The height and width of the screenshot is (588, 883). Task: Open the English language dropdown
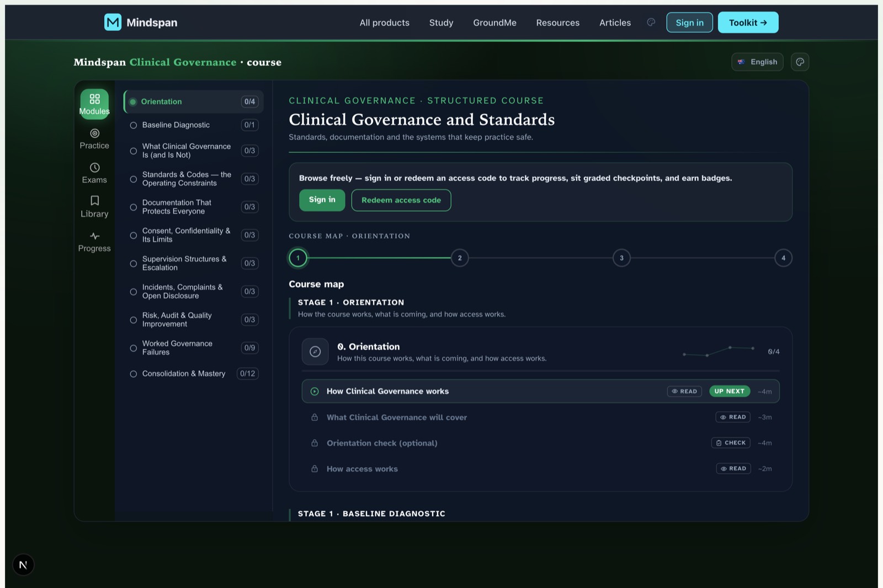(x=757, y=62)
